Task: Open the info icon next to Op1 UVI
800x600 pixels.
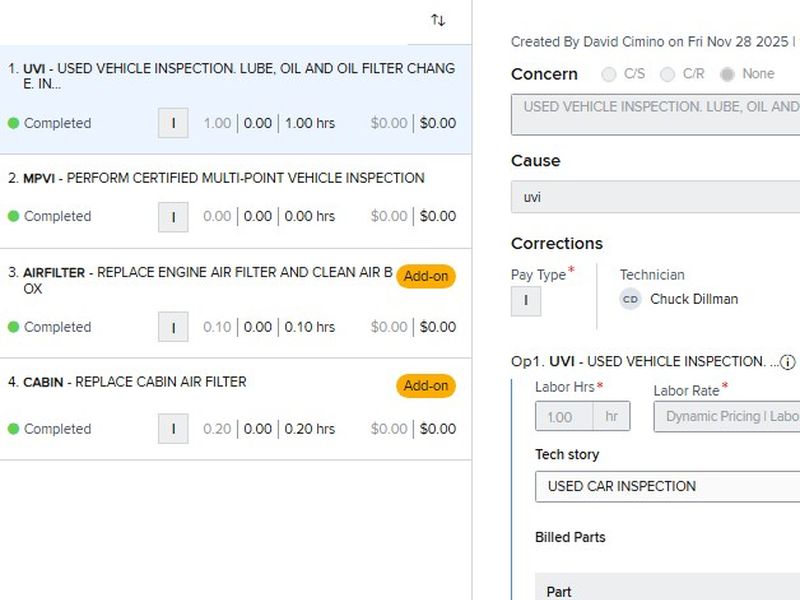Action: (788, 362)
